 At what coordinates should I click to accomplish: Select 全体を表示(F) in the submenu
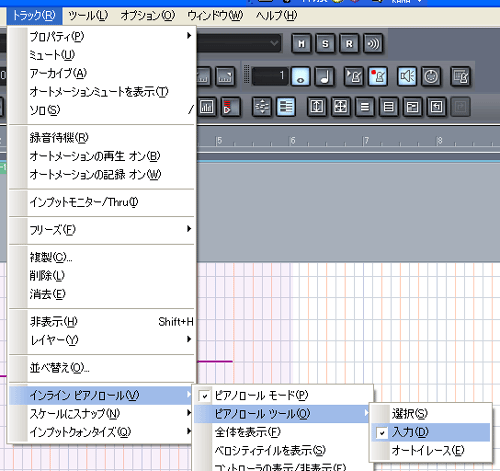click(283, 432)
